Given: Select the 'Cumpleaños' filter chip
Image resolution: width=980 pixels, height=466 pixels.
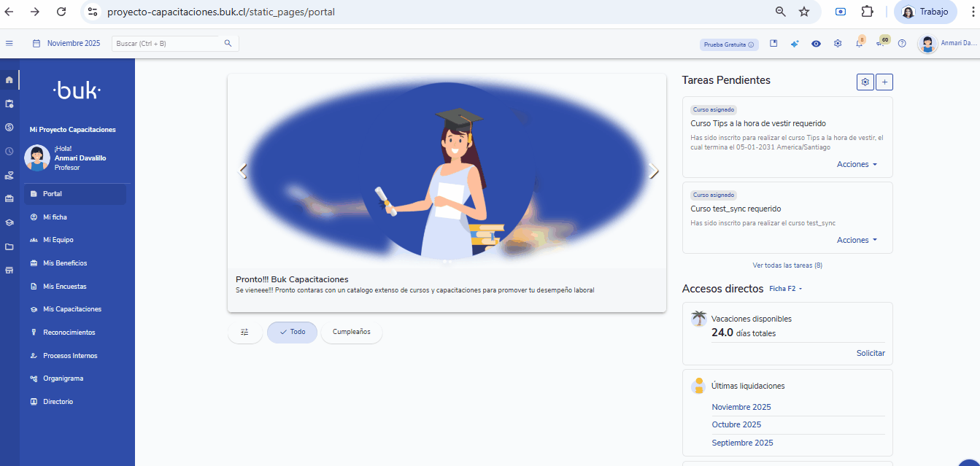Looking at the screenshot, I should [351, 332].
